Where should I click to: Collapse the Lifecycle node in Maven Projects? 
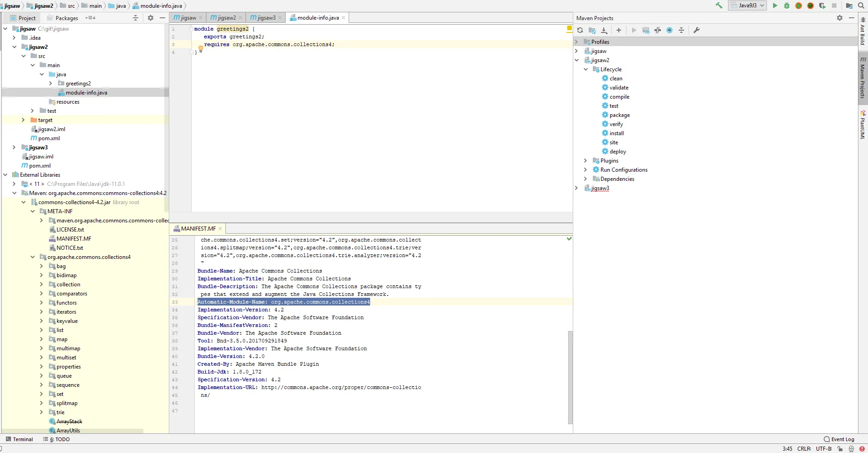tap(586, 69)
